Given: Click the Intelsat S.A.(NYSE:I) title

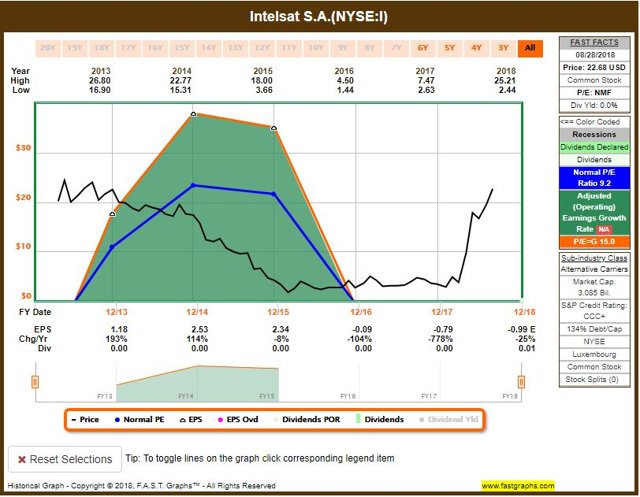Looking at the screenshot, I should point(319,16).
